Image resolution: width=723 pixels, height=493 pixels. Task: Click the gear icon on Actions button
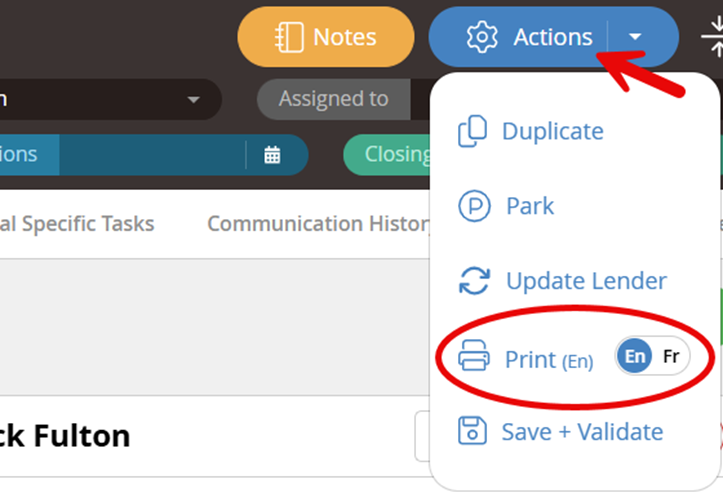click(482, 37)
